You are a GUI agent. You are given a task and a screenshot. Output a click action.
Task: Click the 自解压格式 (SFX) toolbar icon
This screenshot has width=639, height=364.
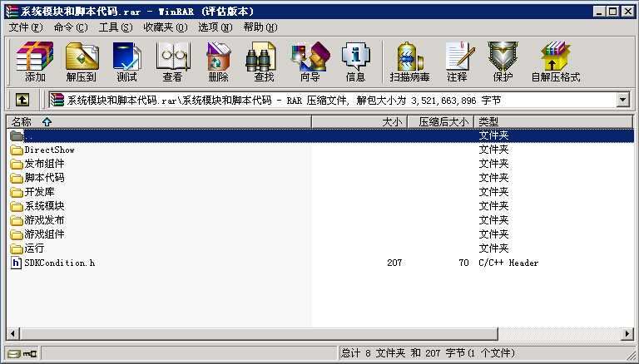point(556,61)
